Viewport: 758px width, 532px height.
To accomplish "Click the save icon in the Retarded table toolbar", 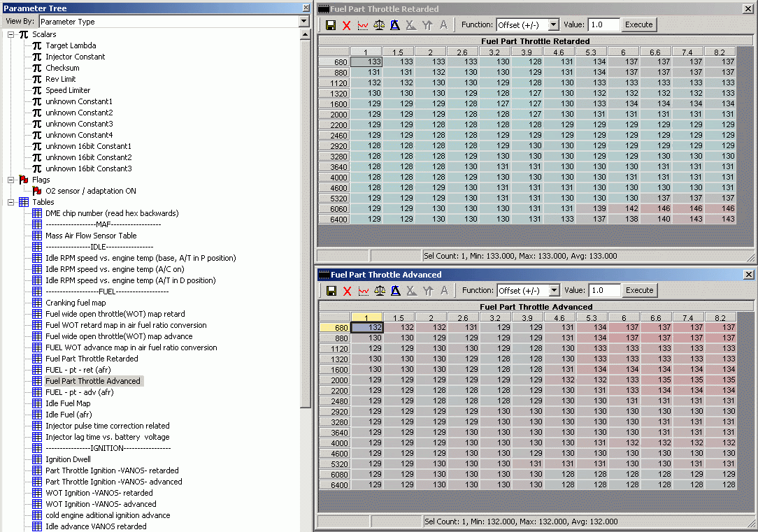I will 331,24.
